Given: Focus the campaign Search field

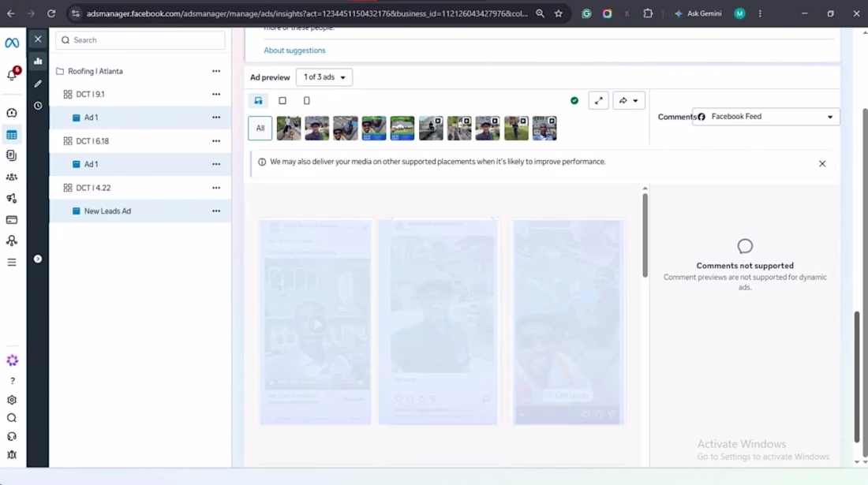Looking at the screenshot, I should [x=140, y=39].
